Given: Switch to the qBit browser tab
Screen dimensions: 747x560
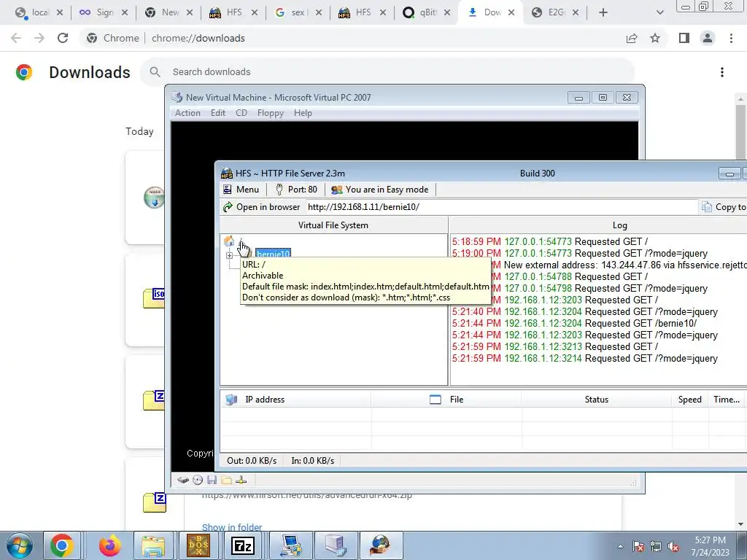Looking at the screenshot, I should point(425,13).
